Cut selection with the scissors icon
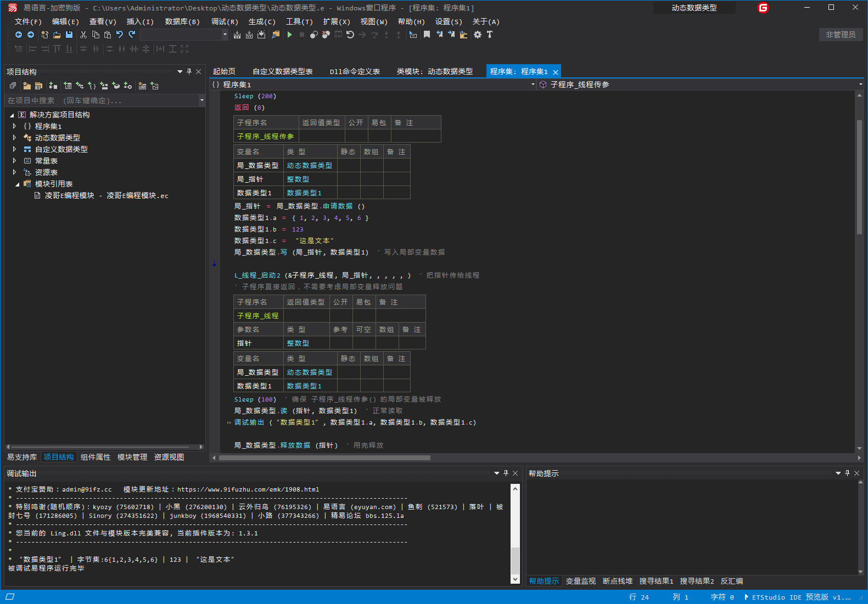The height and width of the screenshot is (604, 868). point(83,35)
